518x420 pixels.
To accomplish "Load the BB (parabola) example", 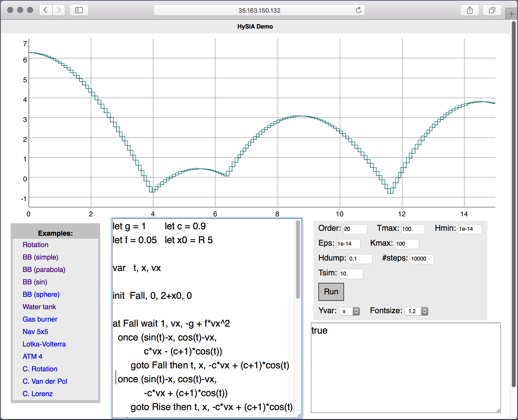I will (x=44, y=269).
